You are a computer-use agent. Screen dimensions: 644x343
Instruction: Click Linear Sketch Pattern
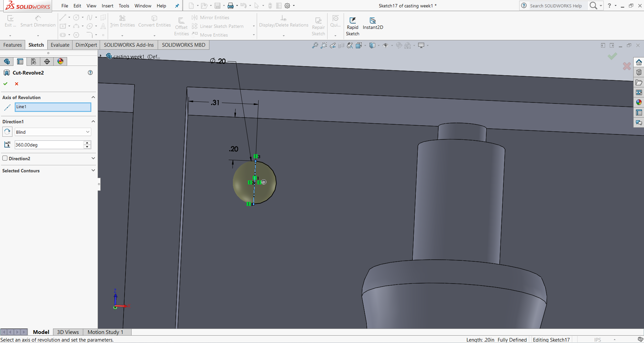tap(218, 26)
